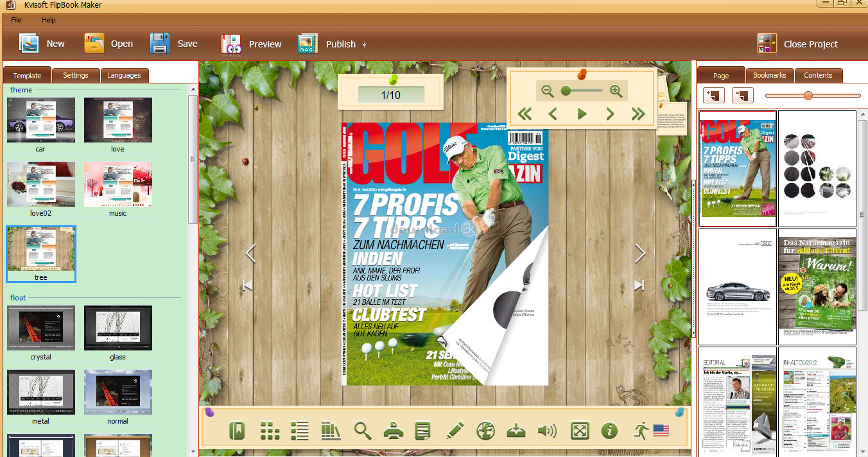Click the bookmark icon in bottom toolbar
868x457 pixels.
pos(237,431)
